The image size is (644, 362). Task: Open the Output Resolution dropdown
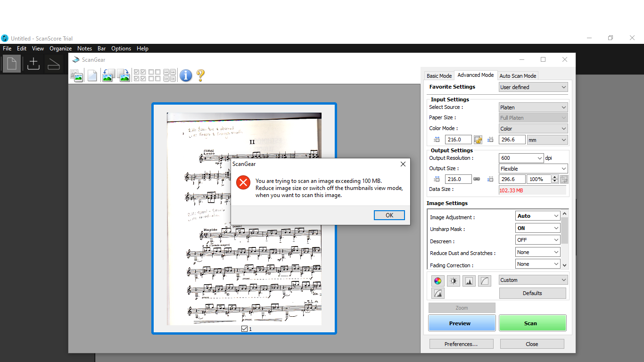click(x=521, y=158)
